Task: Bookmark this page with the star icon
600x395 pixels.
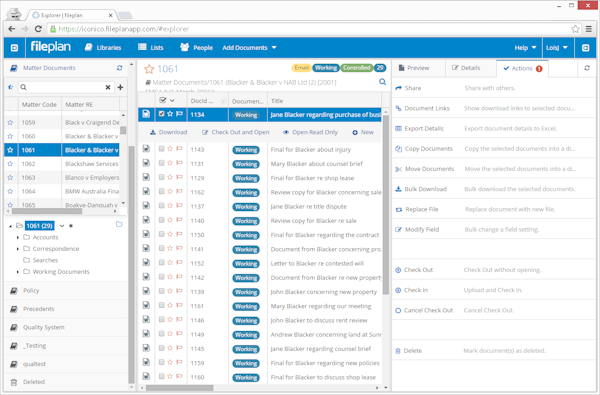Action: point(575,29)
